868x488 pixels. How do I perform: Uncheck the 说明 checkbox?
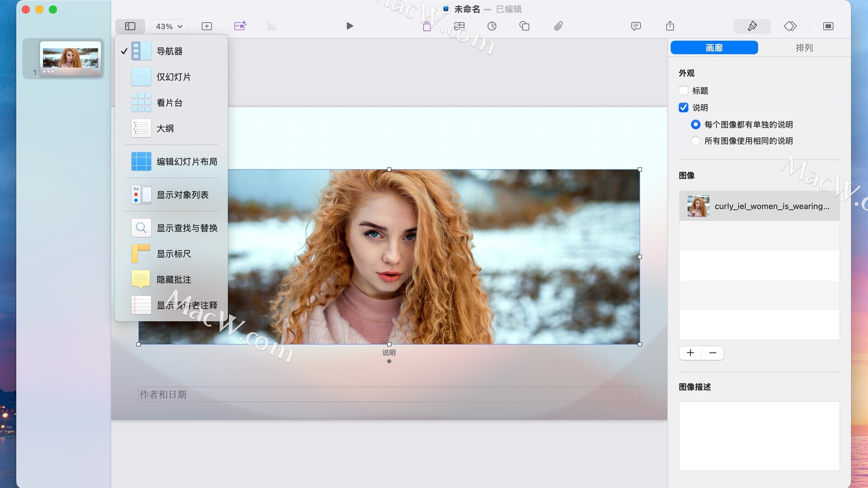pyautogui.click(x=684, y=108)
